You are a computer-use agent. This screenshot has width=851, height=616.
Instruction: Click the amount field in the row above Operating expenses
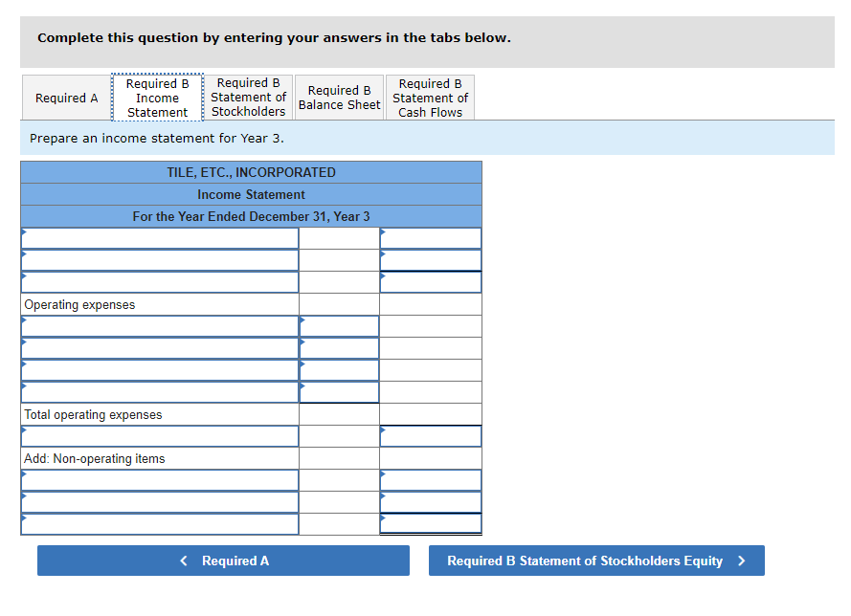(x=431, y=282)
